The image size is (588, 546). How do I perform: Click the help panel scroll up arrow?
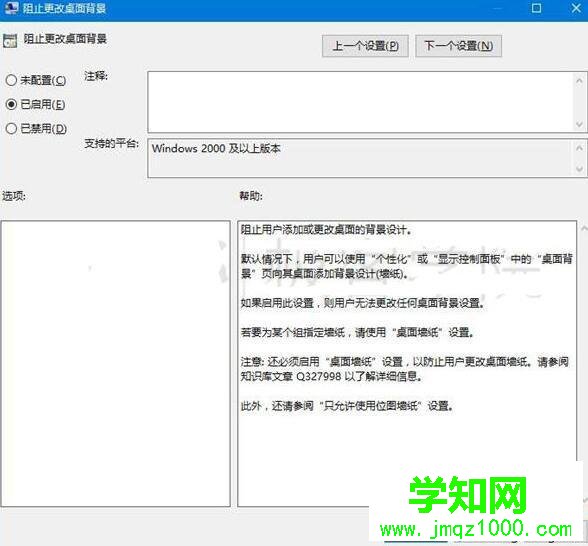point(584,228)
